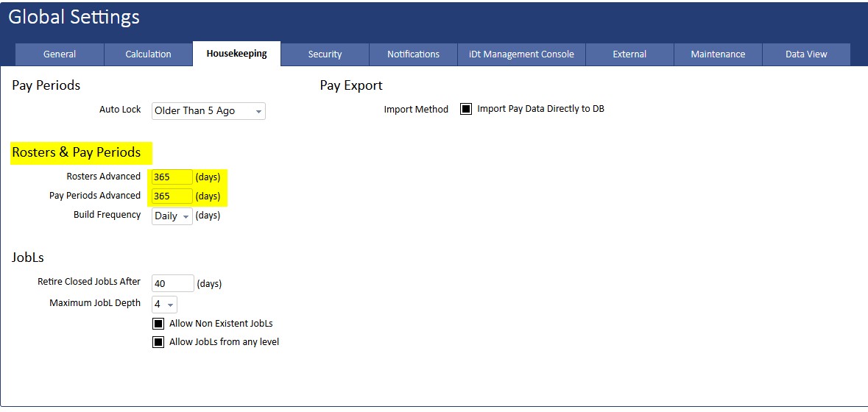This screenshot has height=412, width=868.
Task: Open the Notifications tab
Action: (x=413, y=54)
